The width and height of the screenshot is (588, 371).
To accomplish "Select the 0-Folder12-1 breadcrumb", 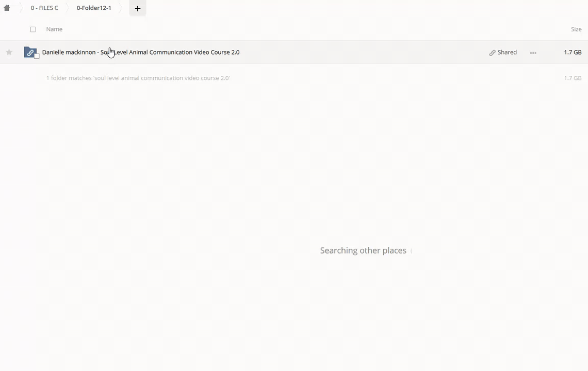I will tap(94, 8).
